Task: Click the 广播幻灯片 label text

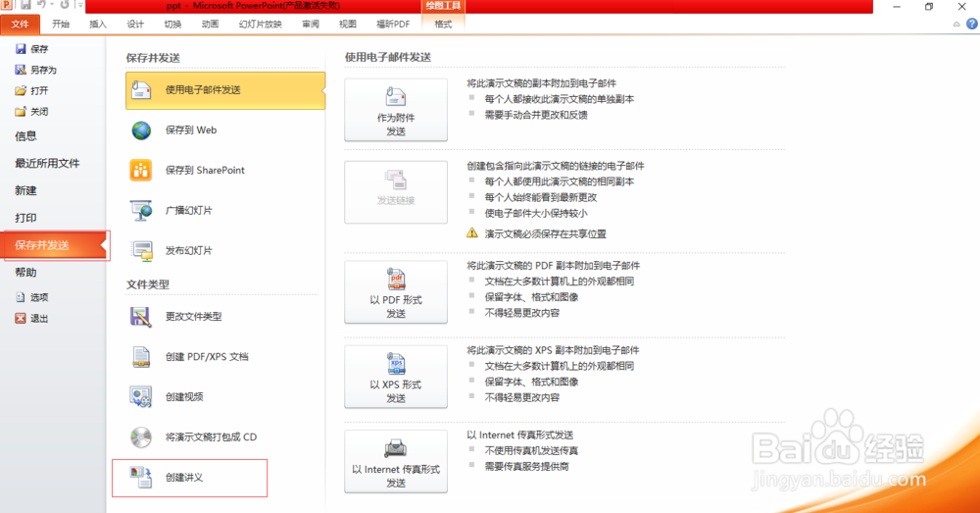Action: coord(189,210)
